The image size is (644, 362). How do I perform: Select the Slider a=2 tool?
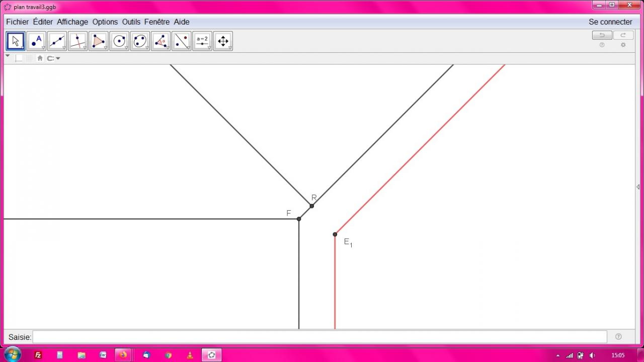click(202, 41)
